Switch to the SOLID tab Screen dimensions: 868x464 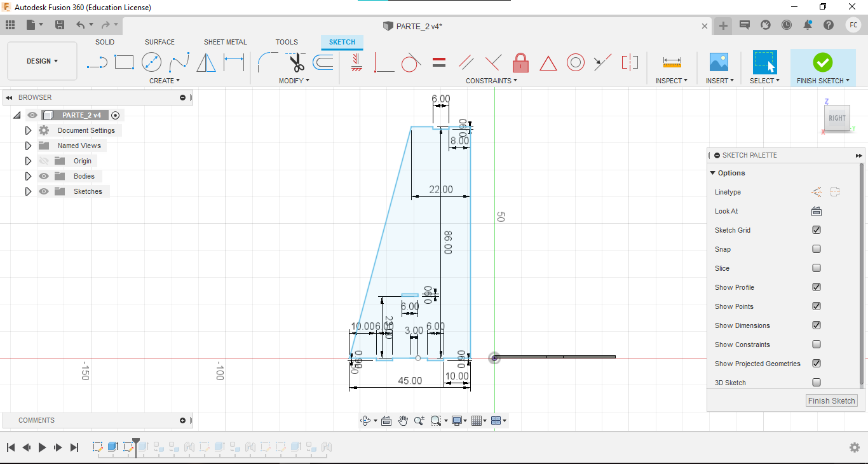point(105,42)
